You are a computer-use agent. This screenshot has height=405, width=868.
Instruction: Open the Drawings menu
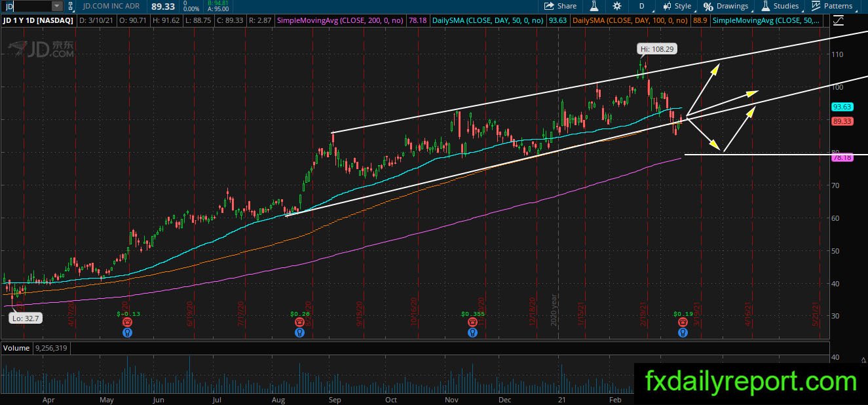coord(725,6)
